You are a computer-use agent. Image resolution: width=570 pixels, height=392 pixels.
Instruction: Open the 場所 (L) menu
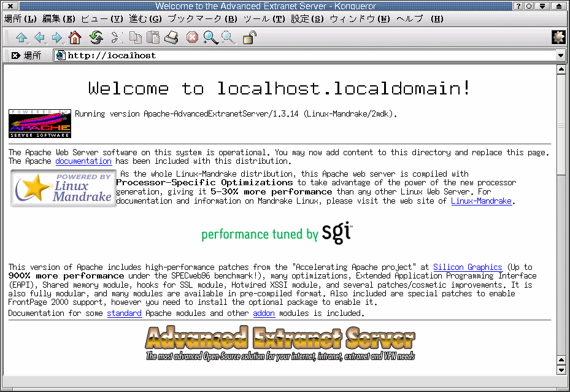[x=20, y=19]
